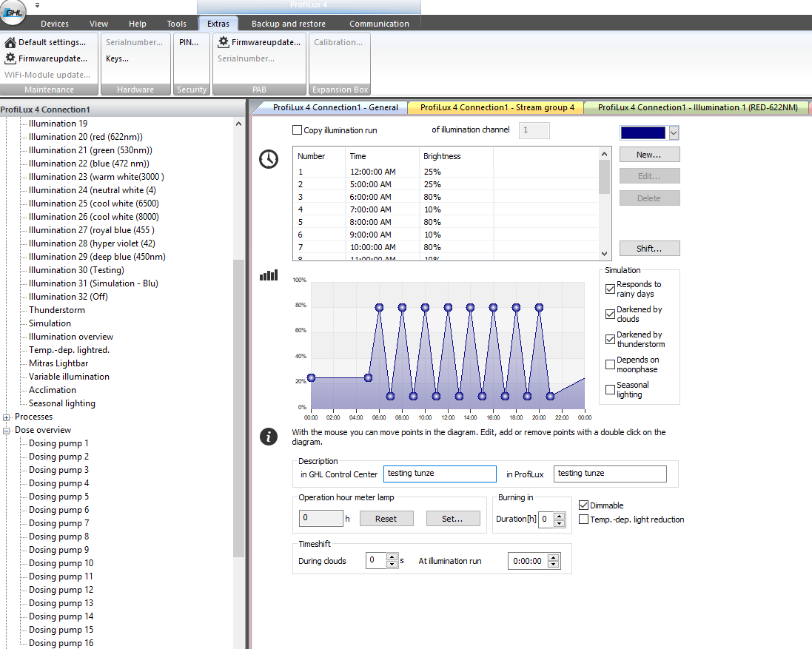The width and height of the screenshot is (812, 649).
Task: Select the Thunderstorm tree item
Action: (57, 310)
